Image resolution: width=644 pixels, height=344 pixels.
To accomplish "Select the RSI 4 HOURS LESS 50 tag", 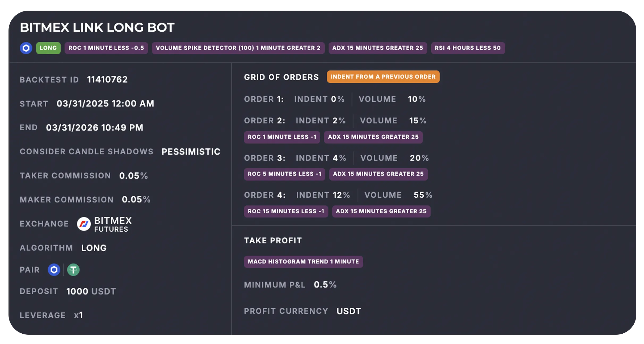I will pos(468,48).
